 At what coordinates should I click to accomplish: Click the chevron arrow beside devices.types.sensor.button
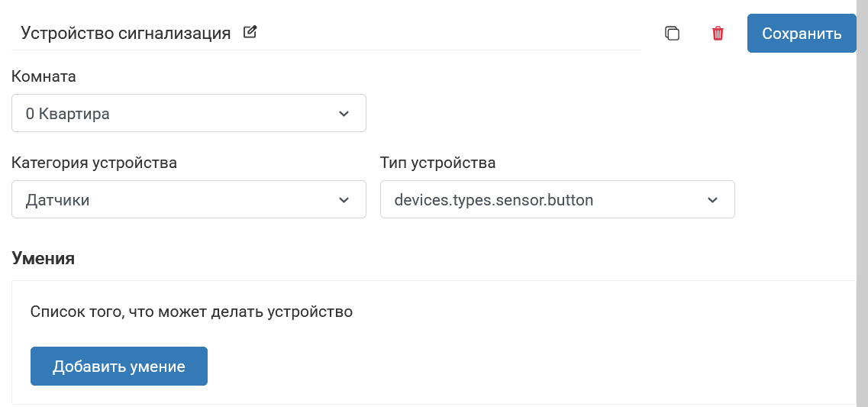tap(712, 200)
